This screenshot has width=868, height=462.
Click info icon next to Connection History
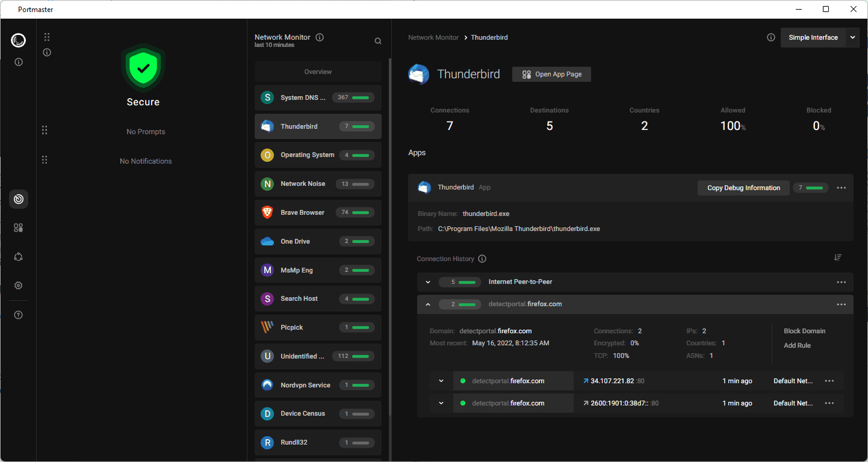(482, 259)
